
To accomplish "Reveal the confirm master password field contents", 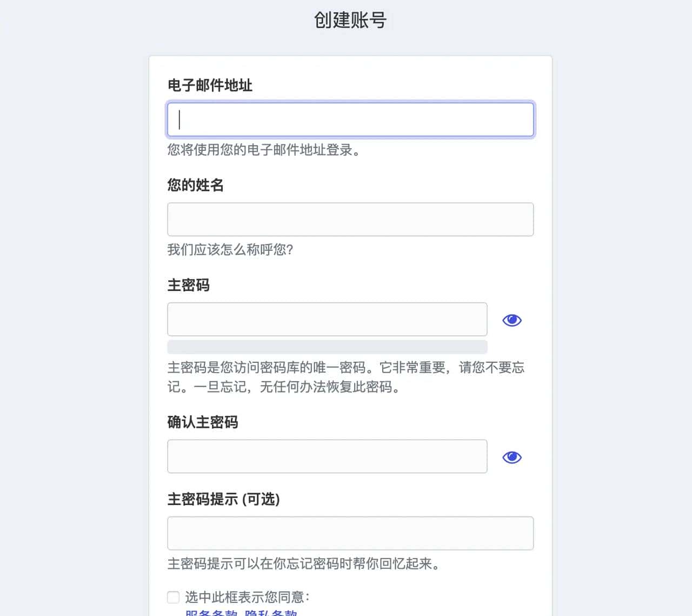I will coord(511,457).
